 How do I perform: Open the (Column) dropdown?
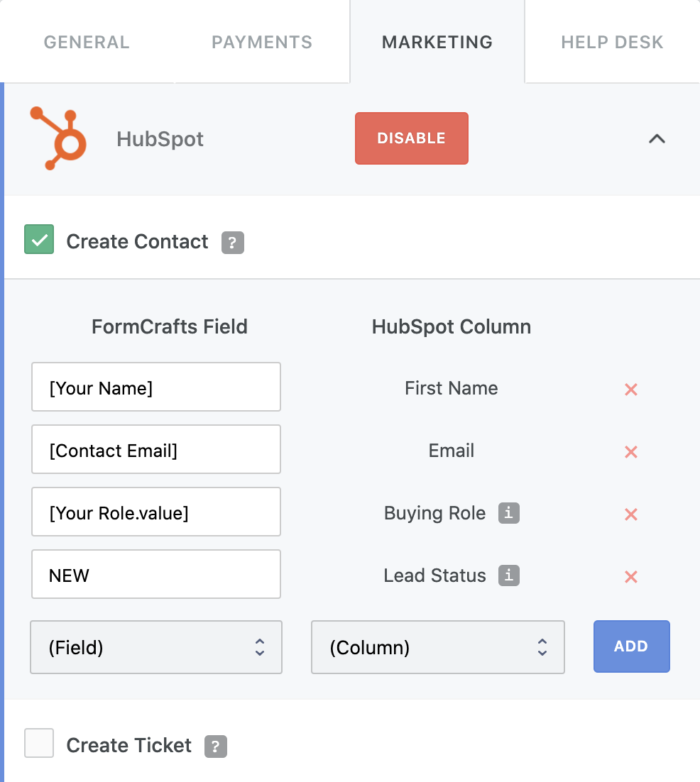pos(438,647)
